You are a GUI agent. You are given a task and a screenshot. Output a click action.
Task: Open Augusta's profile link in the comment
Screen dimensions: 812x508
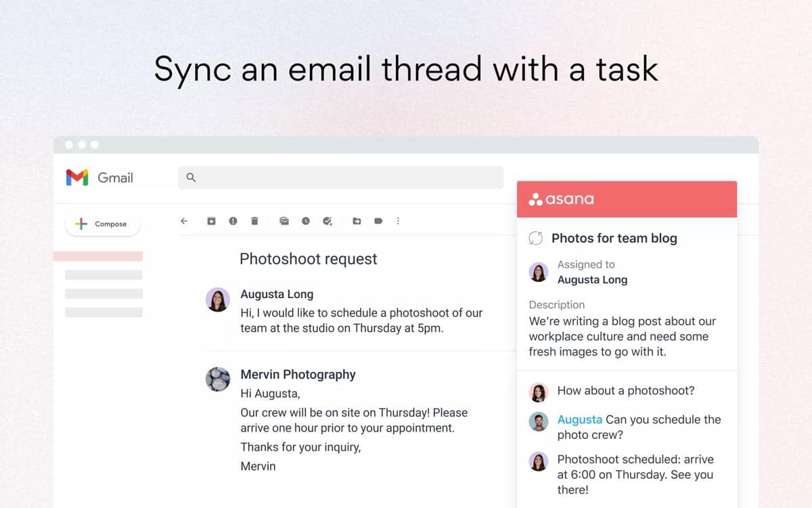point(580,420)
